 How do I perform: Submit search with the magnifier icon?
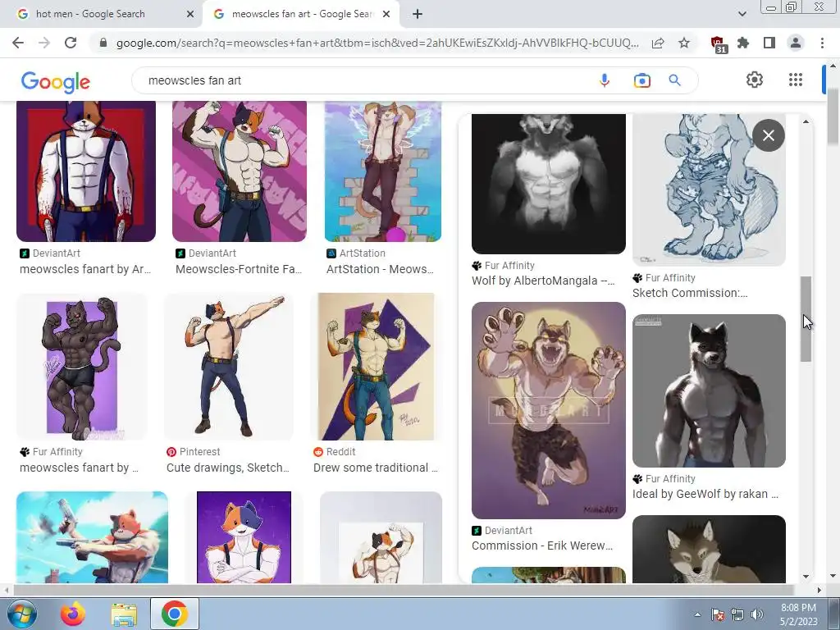point(674,80)
